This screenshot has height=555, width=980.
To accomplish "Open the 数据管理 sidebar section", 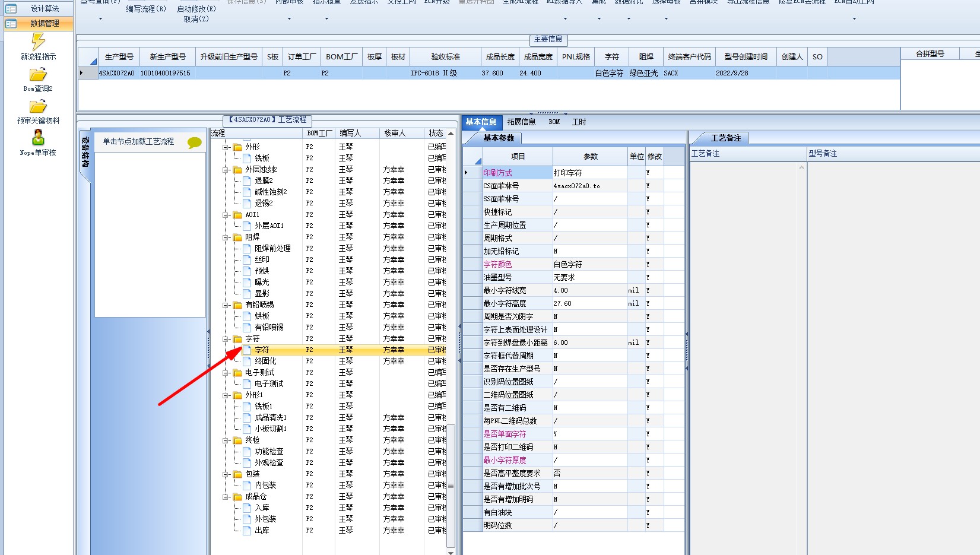I will point(39,24).
